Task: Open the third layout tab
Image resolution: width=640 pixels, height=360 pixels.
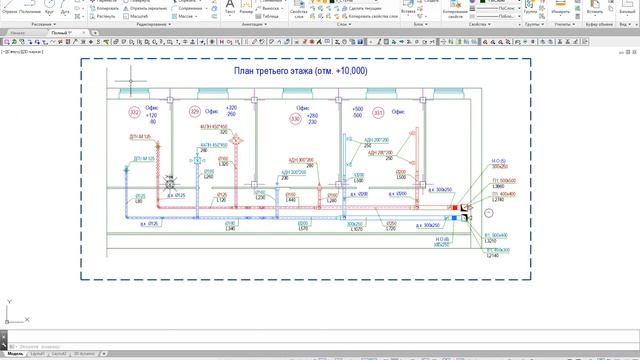Action: pos(84,353)
